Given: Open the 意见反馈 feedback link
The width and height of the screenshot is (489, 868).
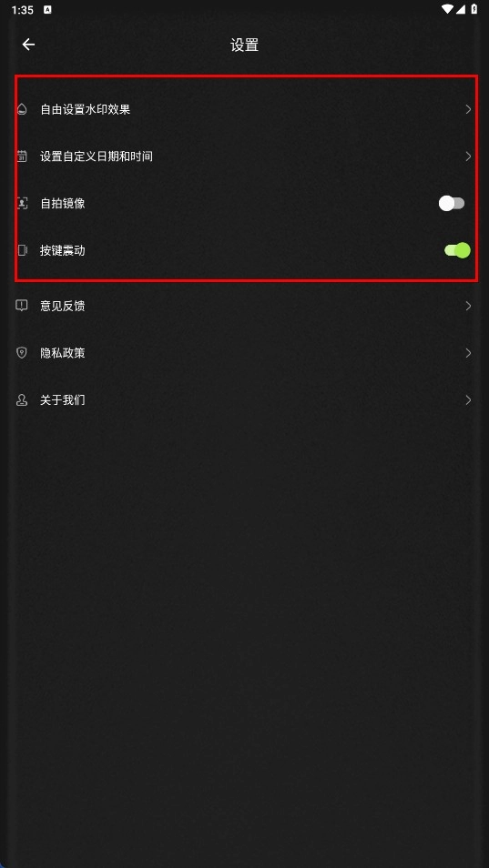Looking at the screenshot, I should 244,306.
